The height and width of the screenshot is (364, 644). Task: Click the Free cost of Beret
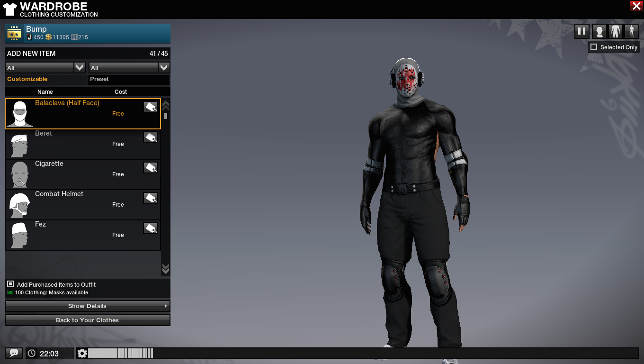click(118, 144)
